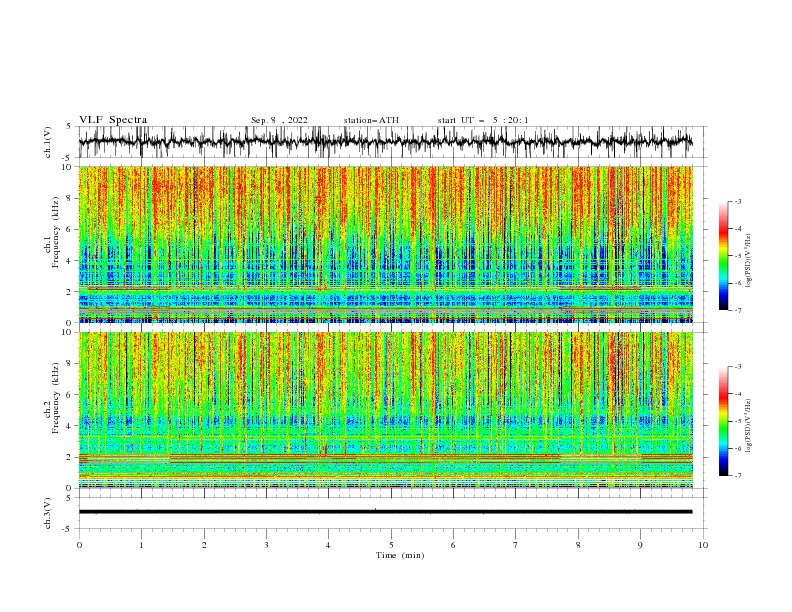Click the date "Sep. 8 , 2022"
Screen dimensions: 792x612
click(279, 120)
